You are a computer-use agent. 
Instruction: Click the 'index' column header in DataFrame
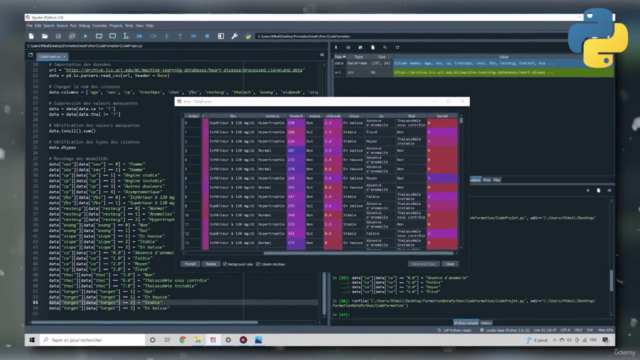tap(193, 116)
